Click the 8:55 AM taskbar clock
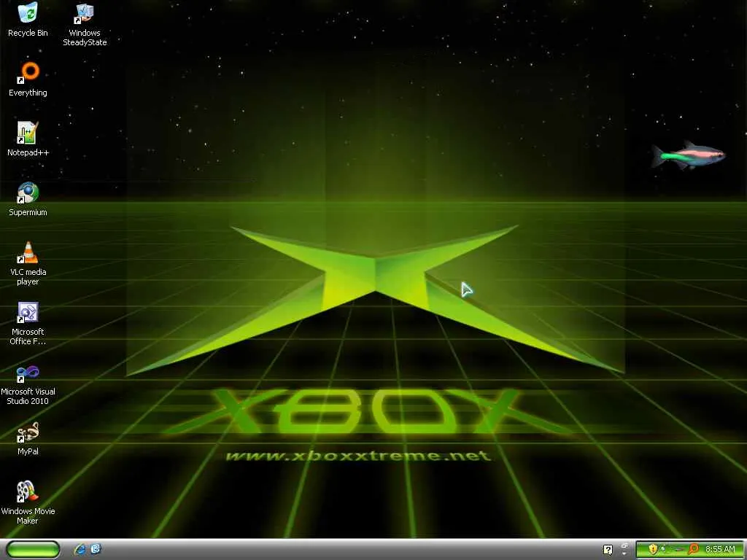The height and width of the screenshot is (560, 747). 720,549
